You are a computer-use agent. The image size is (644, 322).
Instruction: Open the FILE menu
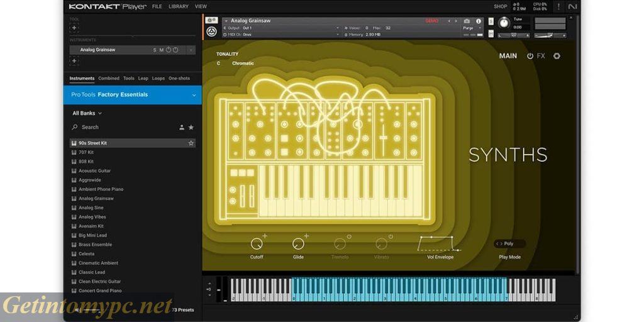157,6
